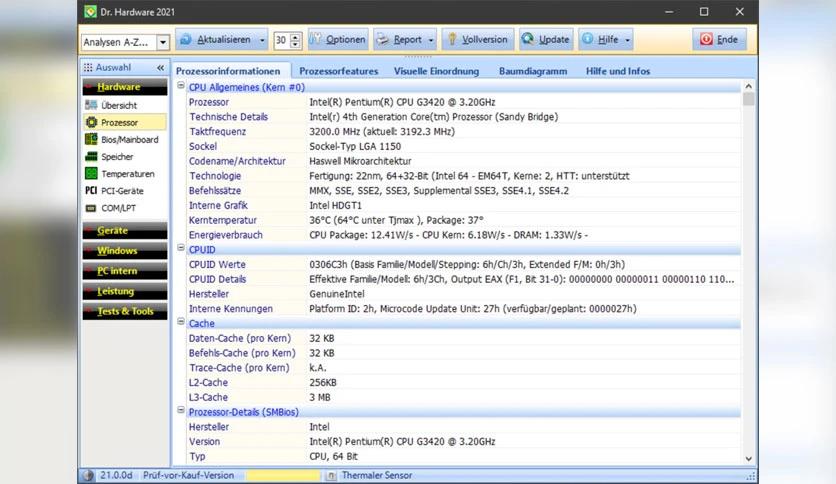This screenshot has width=836, height=484.
Task: Expand the Geräte category header
Action: click(125, 230)
